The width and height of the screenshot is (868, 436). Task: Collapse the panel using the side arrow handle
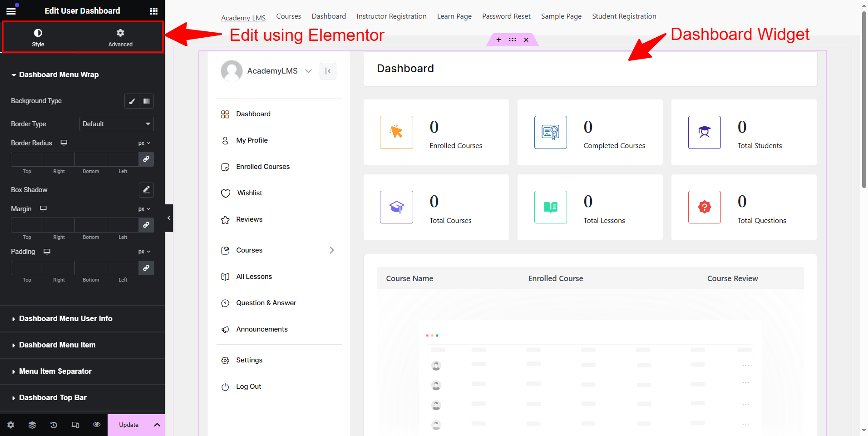coord(168,218)
